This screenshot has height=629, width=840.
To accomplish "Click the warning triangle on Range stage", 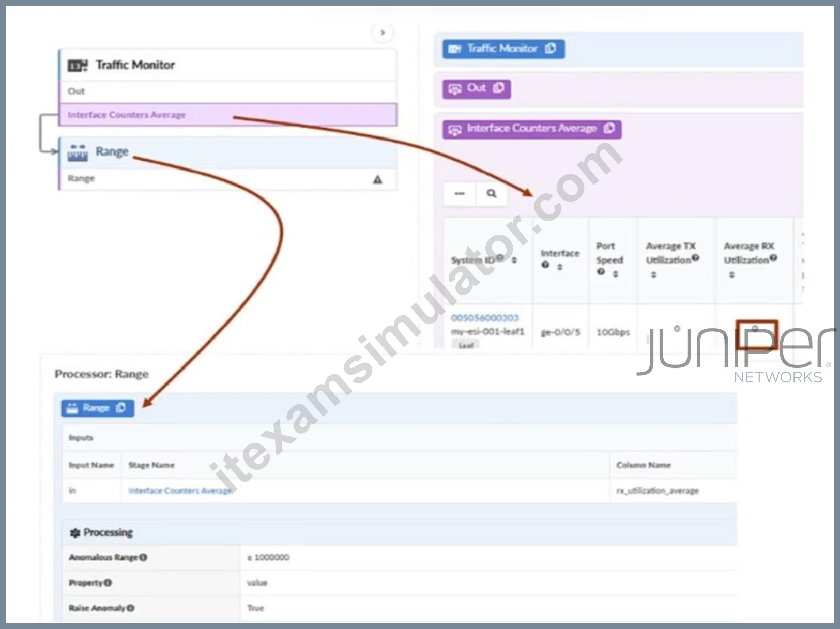I will click(378, 179).
